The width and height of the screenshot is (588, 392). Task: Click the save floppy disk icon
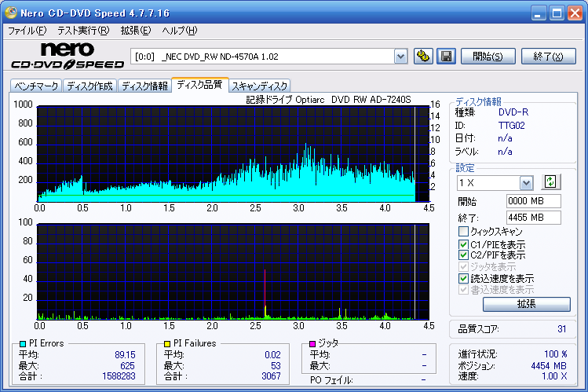(446, 57)
